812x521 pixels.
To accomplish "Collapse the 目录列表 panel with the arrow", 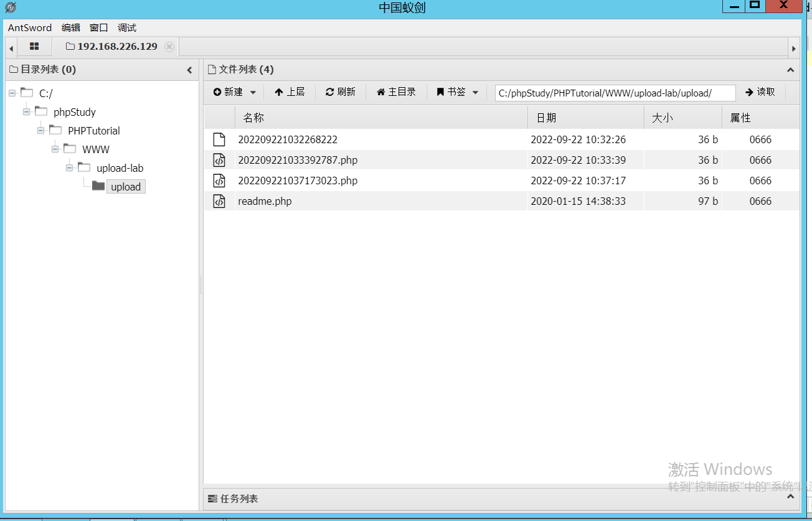I will click(190, 70).
